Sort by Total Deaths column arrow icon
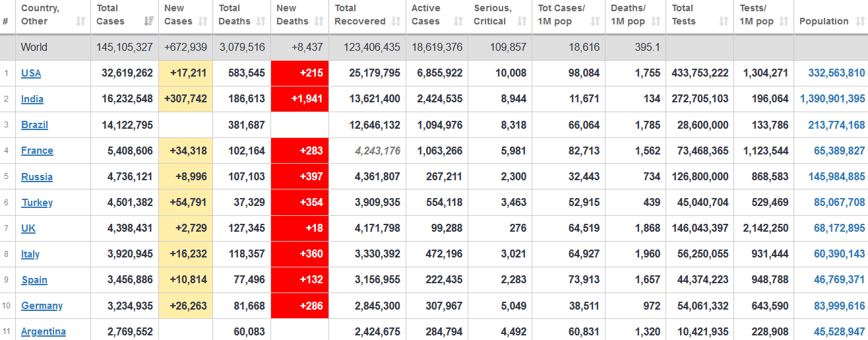 tap(261, 21)
